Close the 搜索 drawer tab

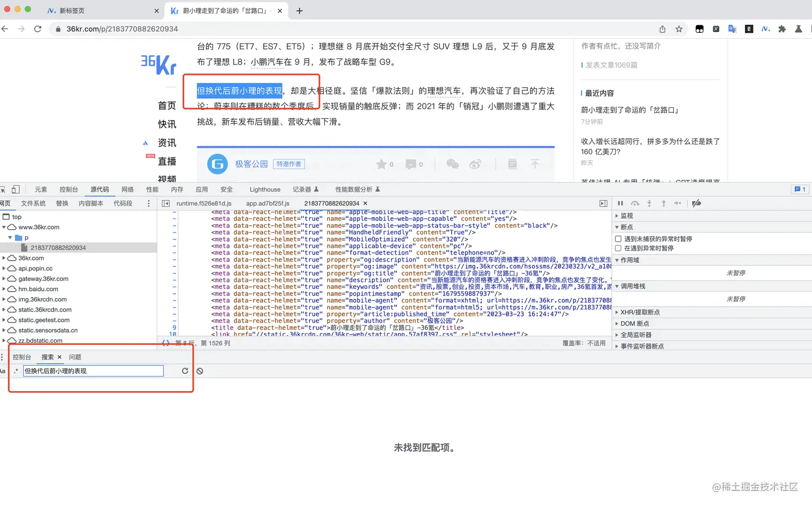(60, 357)
